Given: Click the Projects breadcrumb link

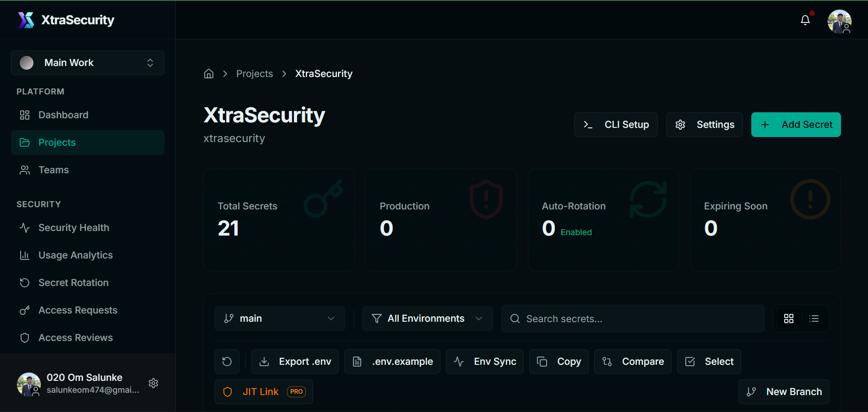Looking at the screenshot, I should [x=255, y=74].
